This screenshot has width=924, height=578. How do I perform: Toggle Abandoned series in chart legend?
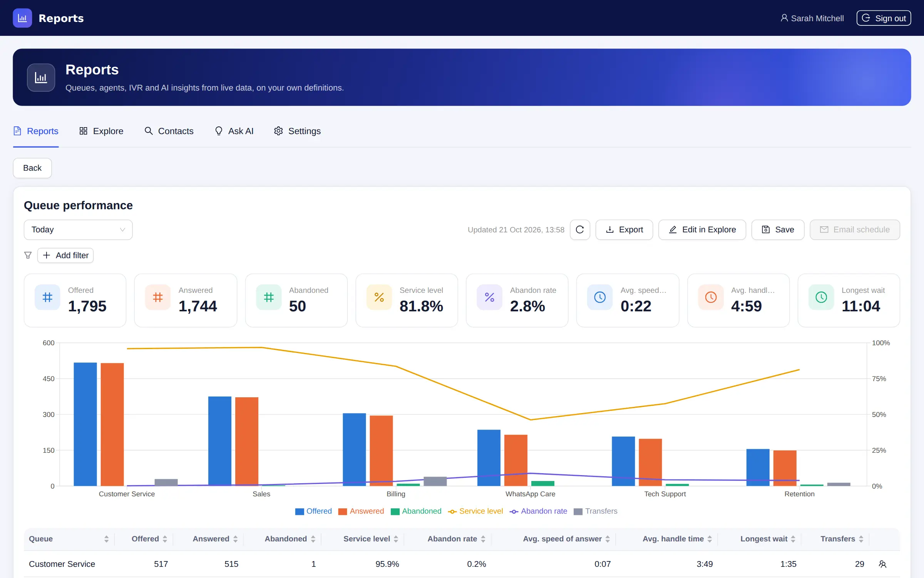point(416,511)
